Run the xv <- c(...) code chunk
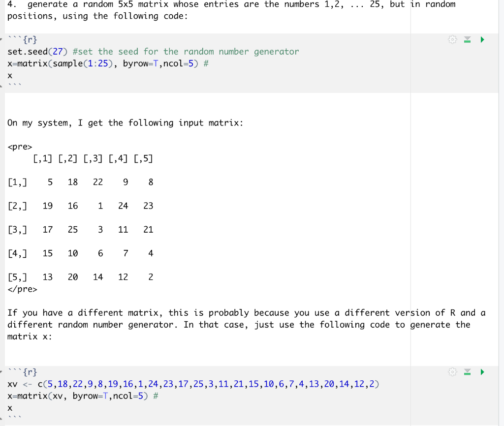The image size is (504, 426). coord(482,372)
